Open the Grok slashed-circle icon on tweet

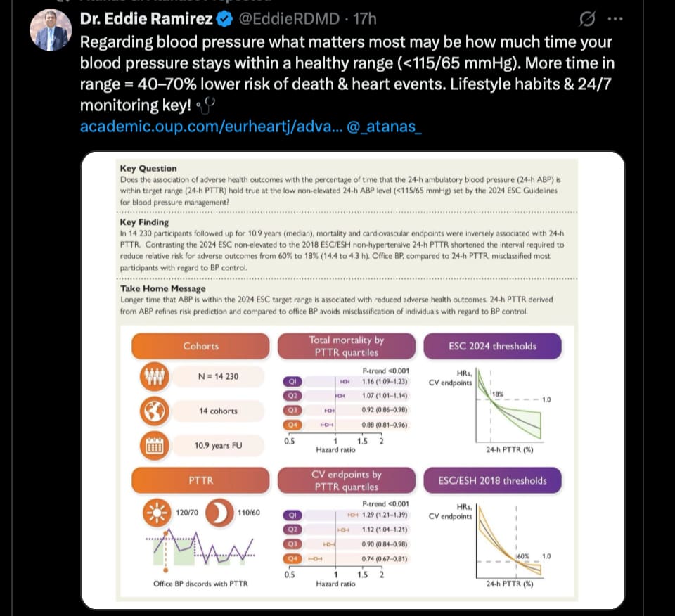point(587,19)
